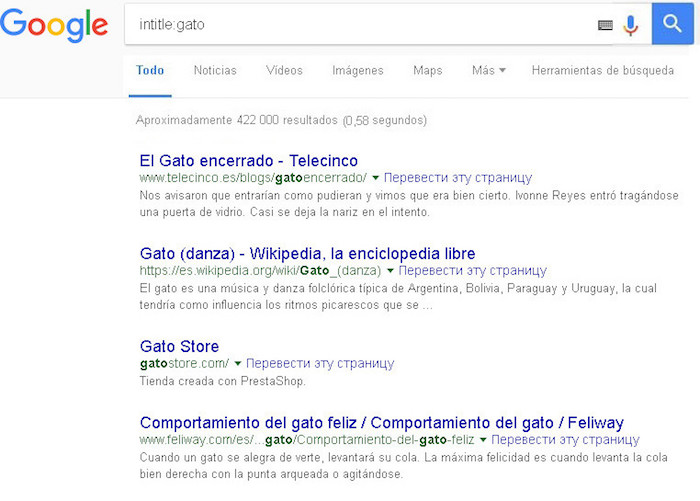Open the Gato Store result
This screenshot has height=501, width=700.
pos(179,346)
